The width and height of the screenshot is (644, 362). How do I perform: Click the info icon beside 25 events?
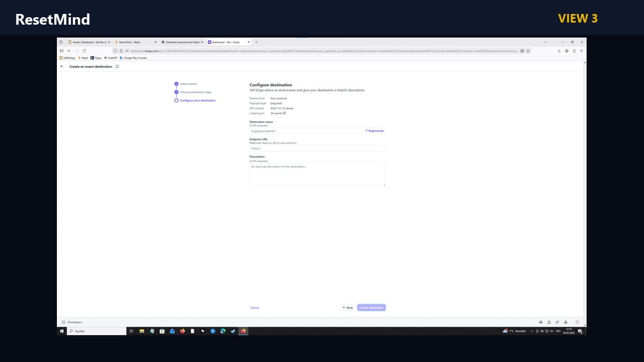tap(284, 113)
